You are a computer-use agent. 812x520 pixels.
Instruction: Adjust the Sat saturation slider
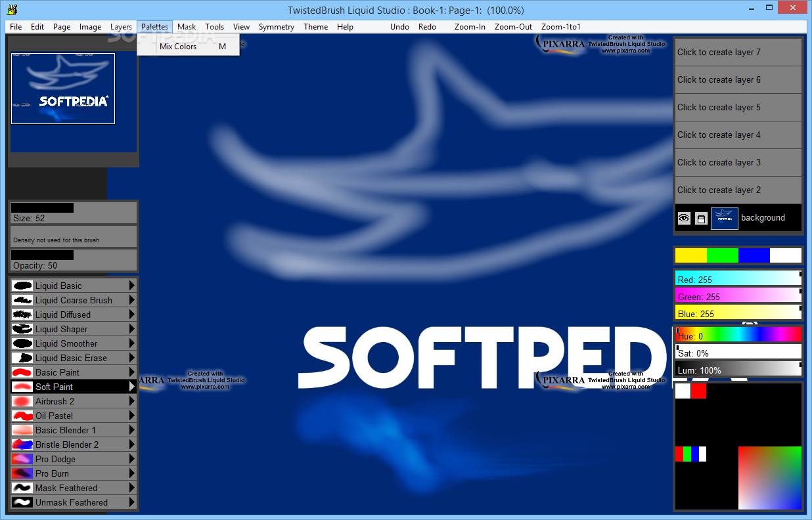point(738,351)
